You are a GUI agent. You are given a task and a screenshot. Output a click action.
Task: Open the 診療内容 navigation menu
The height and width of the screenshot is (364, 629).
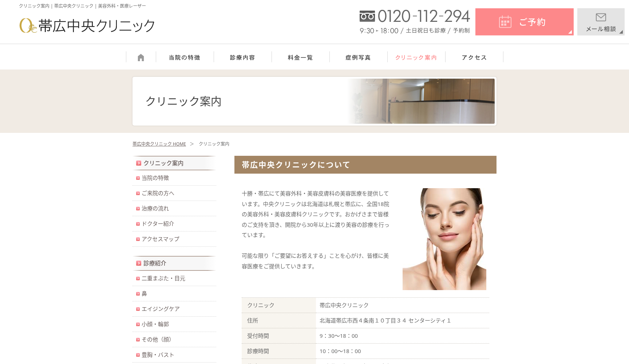pos(242,58)
